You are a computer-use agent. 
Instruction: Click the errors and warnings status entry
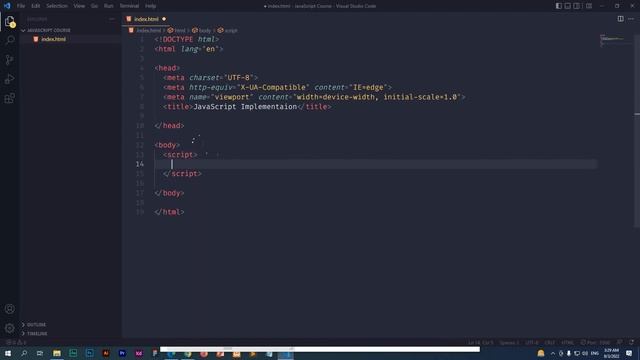(x=16, y=342)
